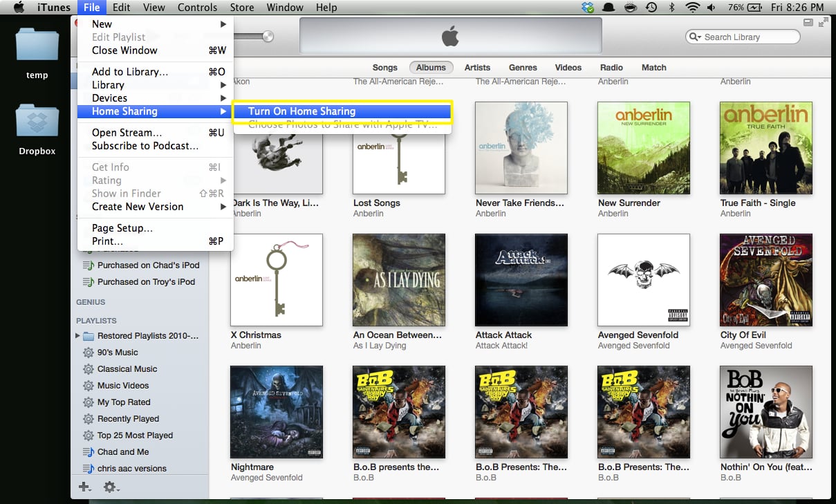Click the bowler hat menu bar icon
836x504 pixels.
609,8
